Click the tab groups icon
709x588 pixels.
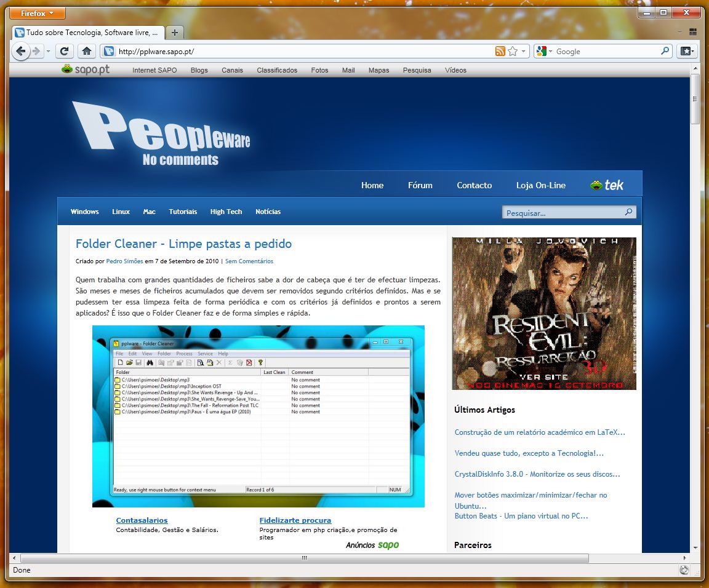pyautogui.click(x=693, y=31)
